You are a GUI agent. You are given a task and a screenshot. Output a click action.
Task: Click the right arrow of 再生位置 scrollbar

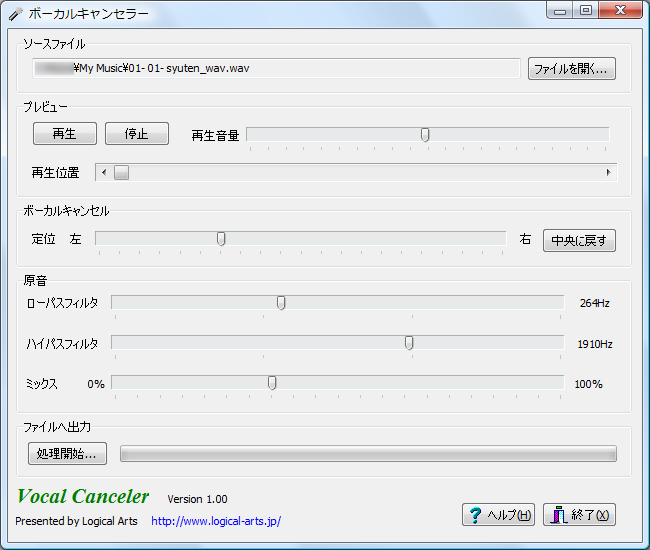pos(609,172)
